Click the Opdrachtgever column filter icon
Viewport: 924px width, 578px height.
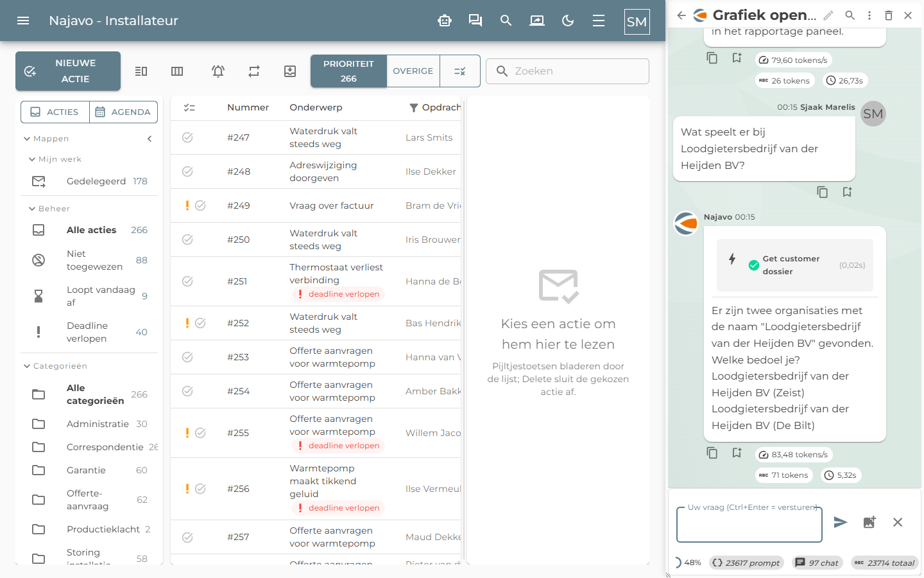click(414, 108)
